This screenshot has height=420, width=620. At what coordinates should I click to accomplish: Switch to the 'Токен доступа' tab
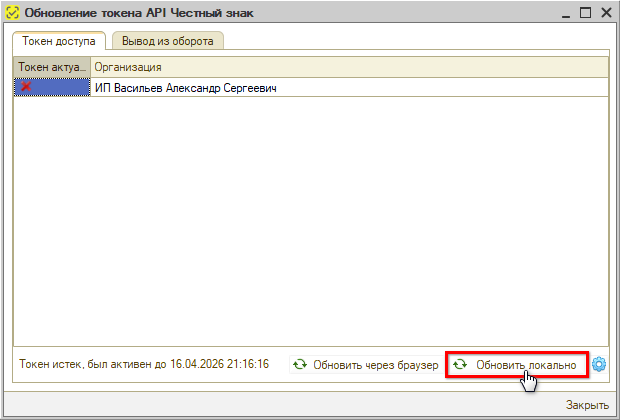click(60, 41)
